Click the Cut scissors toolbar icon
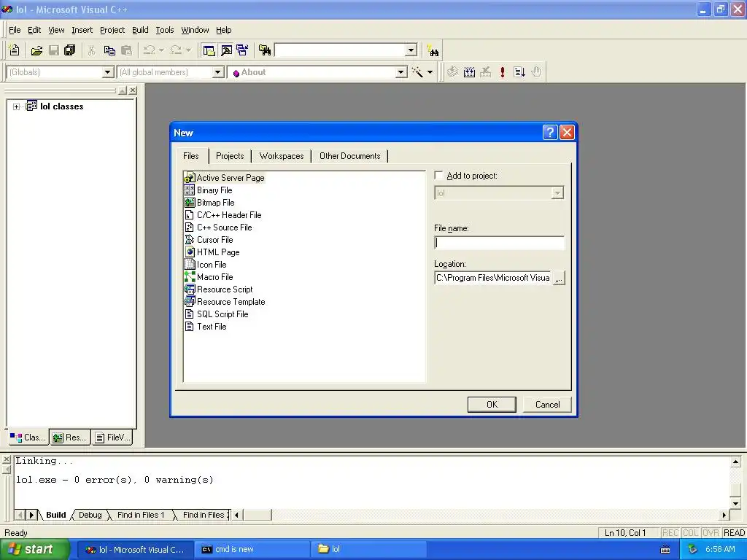The image size is (747, 560). point(91,50)
